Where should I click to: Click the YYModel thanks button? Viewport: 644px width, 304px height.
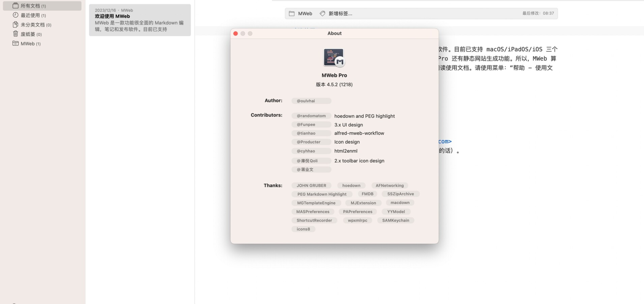coord(396,212)
